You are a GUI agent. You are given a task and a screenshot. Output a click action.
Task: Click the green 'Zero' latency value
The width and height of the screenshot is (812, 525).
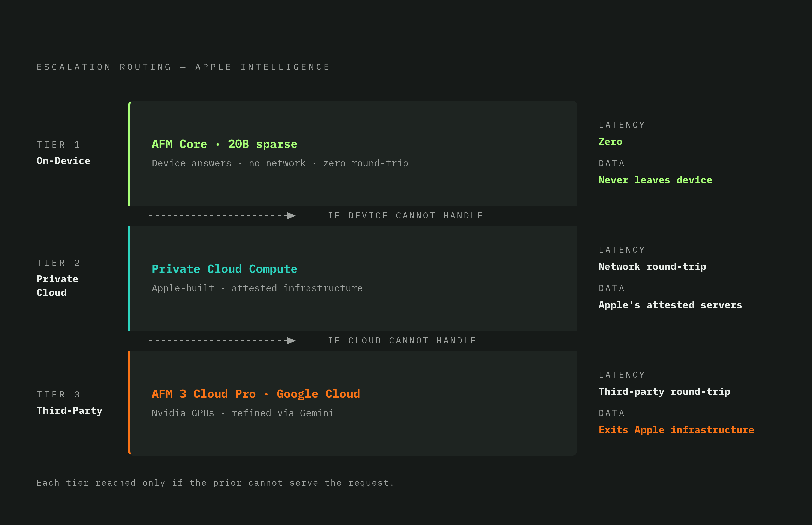610,141
